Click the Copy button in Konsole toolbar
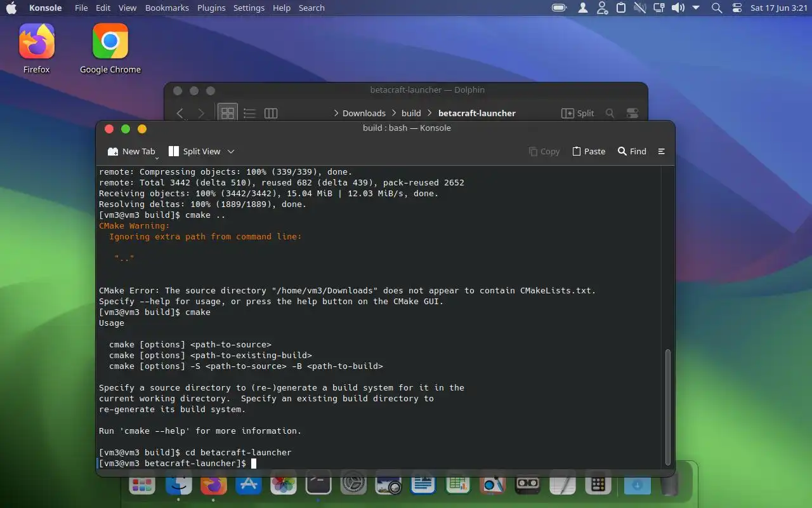 tap(544, 151)
